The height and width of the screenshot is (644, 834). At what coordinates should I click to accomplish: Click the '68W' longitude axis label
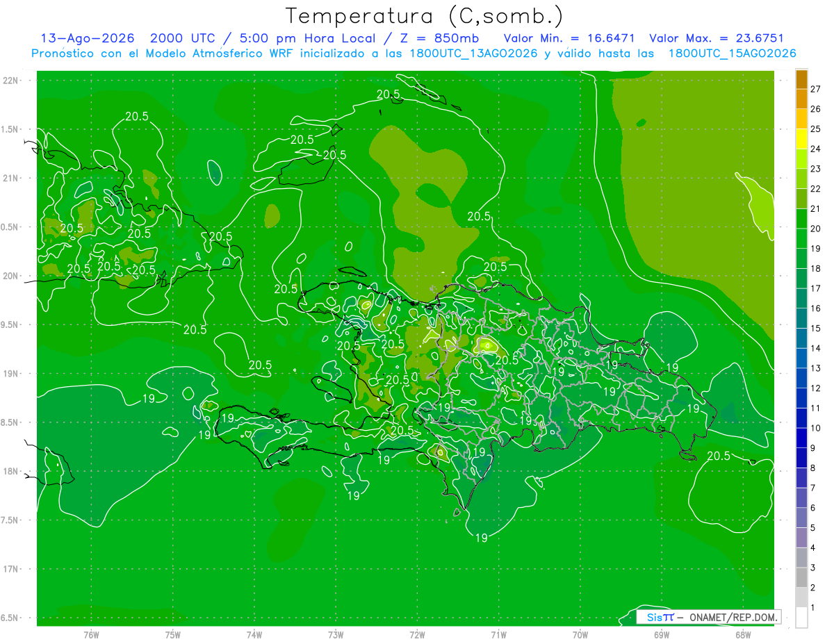743,634
